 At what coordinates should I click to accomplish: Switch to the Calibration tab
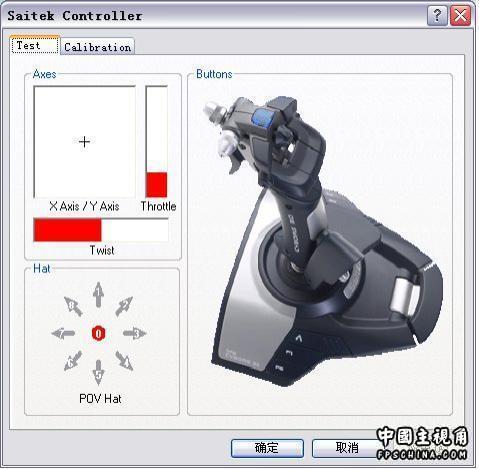(97, 47)
